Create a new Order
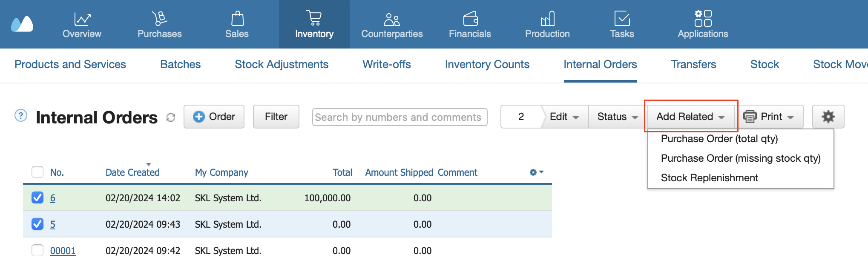Image resolution: width=868 pixels, height=263 pixels. point(214,117)
